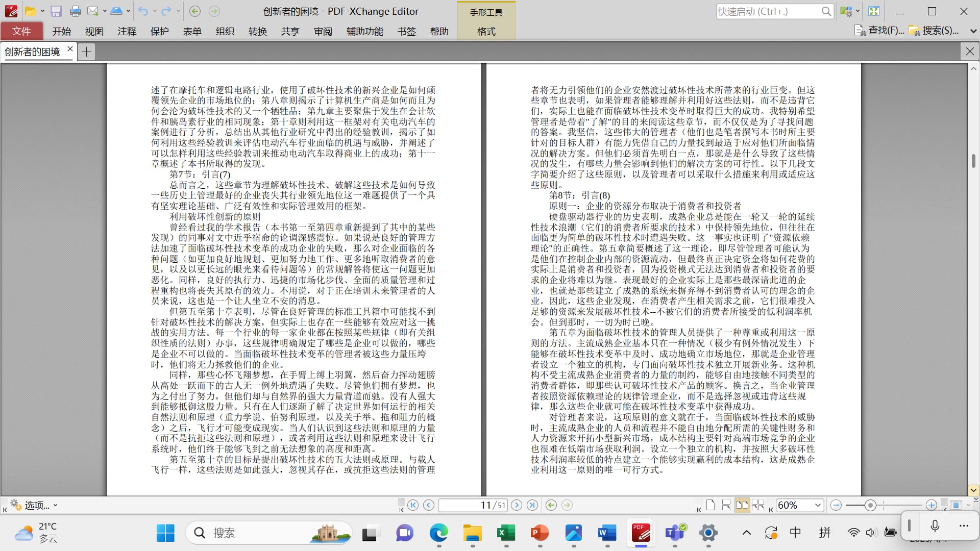Open the 60% zoom level dropdown
The image size is (980, 551).
[818, 505]
